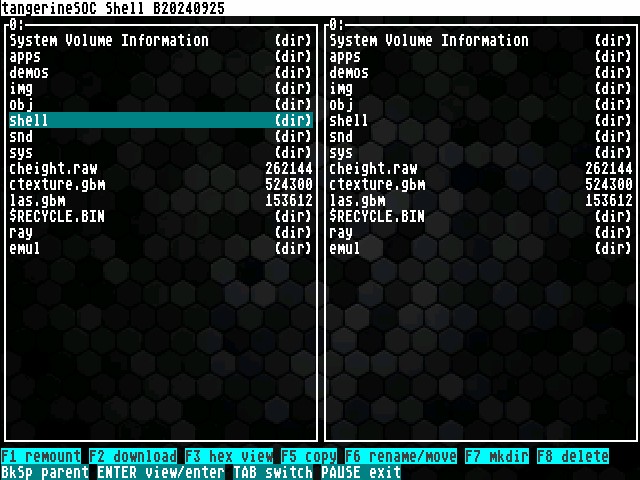Select 'emul' directory in left panel
640x480 pixels.
[x=161, y=248]
